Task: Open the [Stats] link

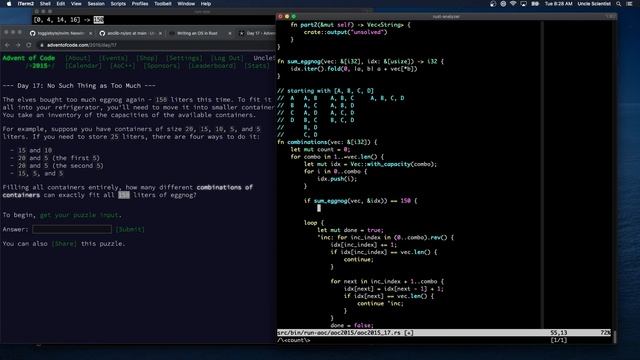Action: point(257,66)
